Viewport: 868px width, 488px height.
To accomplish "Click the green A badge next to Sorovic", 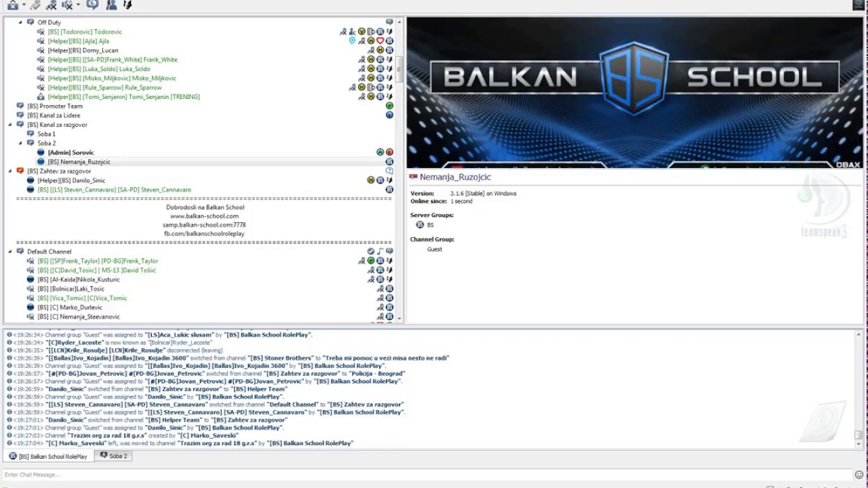I will click(x=380, y=152).
